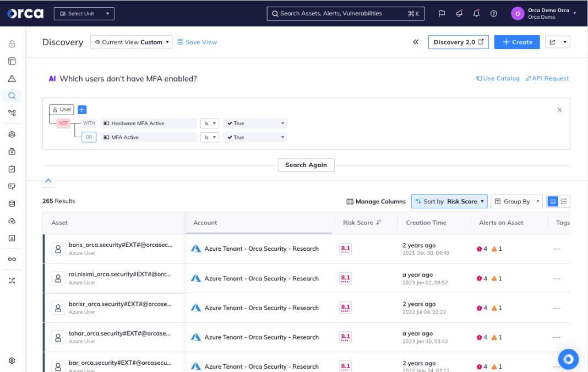Image resolution: width=588 pixels, height=372 pixels.
Task: Click the User entity chip
Action: click(62, 110)
